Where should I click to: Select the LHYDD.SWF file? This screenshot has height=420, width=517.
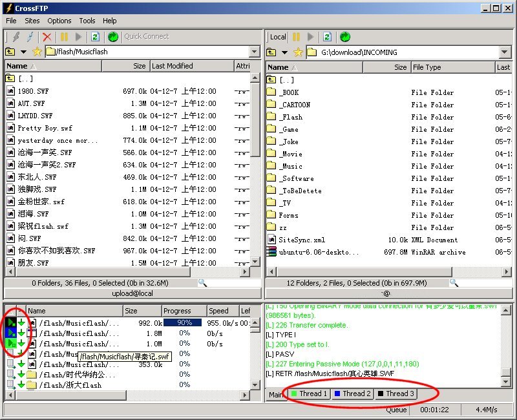[x=35, y=116]
